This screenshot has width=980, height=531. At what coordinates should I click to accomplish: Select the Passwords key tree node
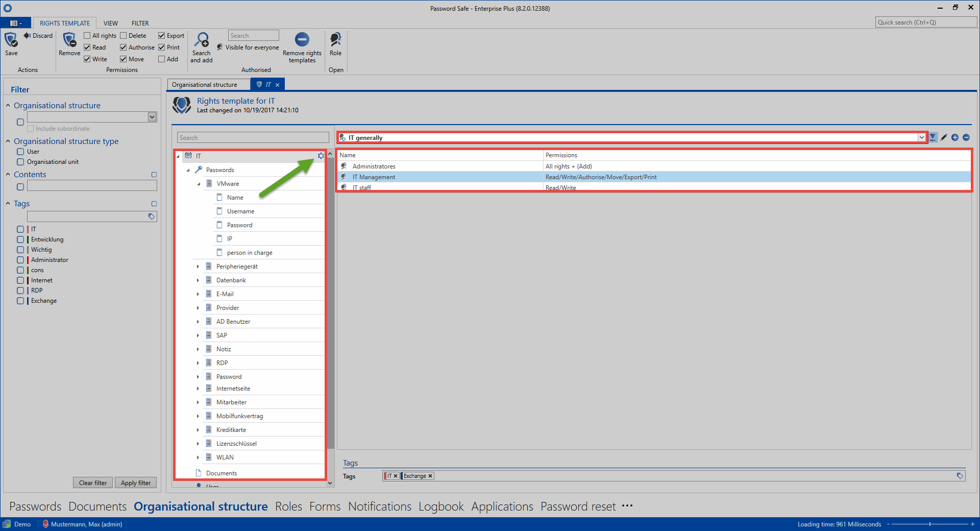[x=220, y=170]
